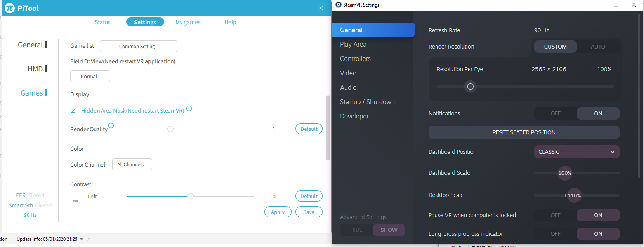This screenshot has width=644, height=247.
Task: Click Resolution Per Eye slider handle
Action: (470, 87)
